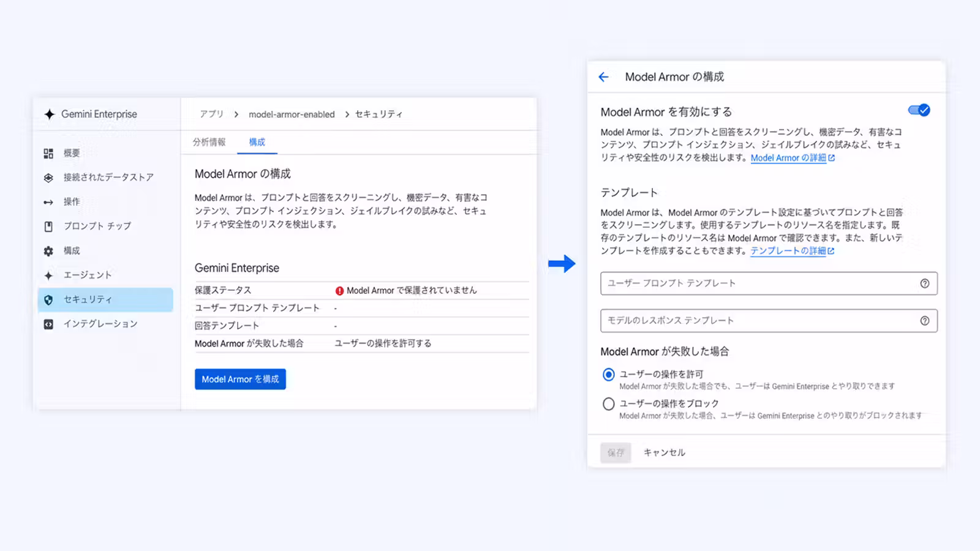Click the '保護ステータス' row label
Screen dimensions: 980x551
(x=223, y=290)
